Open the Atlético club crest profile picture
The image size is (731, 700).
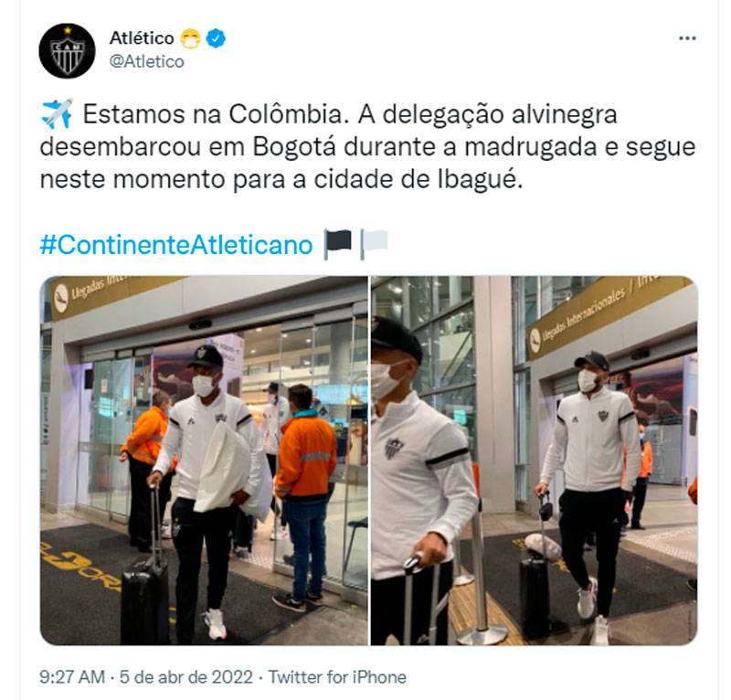[67, 51]
